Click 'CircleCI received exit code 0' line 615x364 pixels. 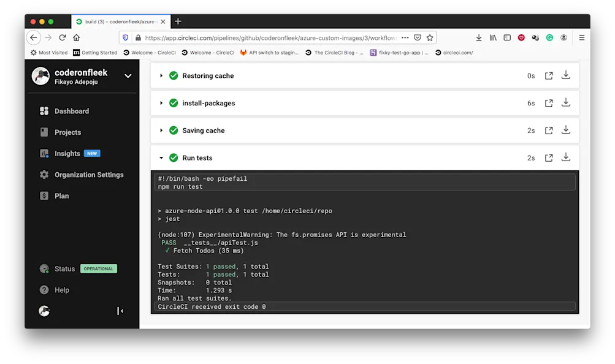[x=212, y=307]
